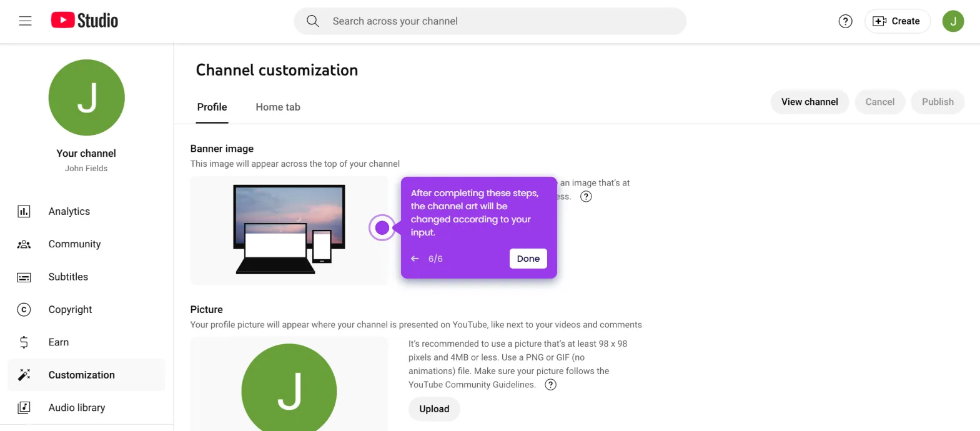The width and height of the screenshot is (980, 431).
Task: Click the banner image preview thumbnail
Action: [x=289, y=230]
